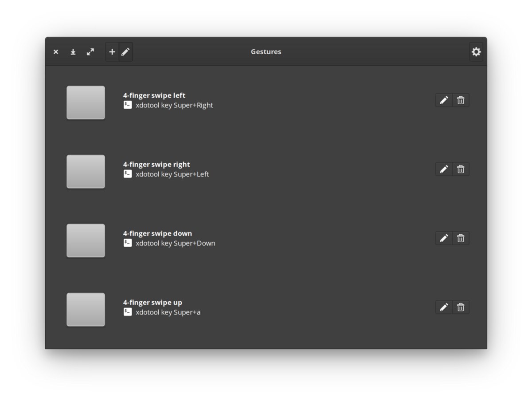The image size is (532, 402).
Task: Open the settings gear menu
Action: [x=476, y=52]
